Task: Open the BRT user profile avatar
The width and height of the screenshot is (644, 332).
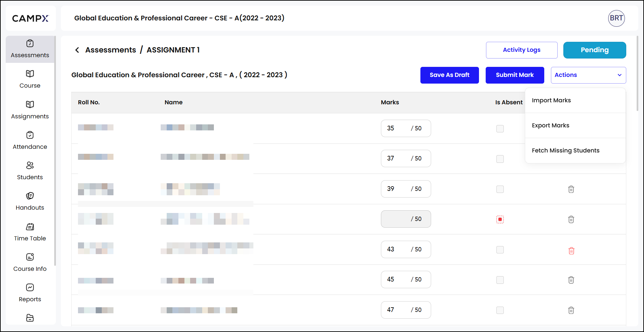Action: (x=616, y=18)
